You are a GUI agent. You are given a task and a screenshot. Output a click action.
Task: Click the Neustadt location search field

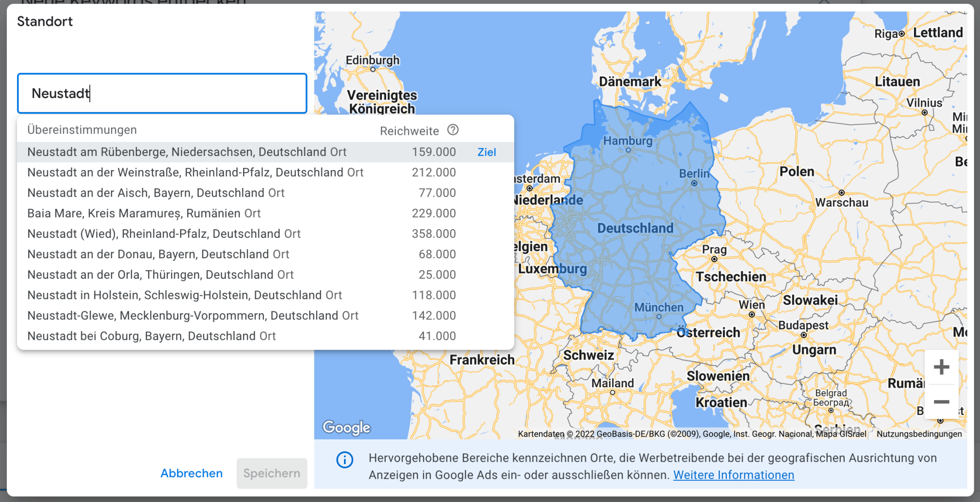pyautogui.click(x=162, y=93)
